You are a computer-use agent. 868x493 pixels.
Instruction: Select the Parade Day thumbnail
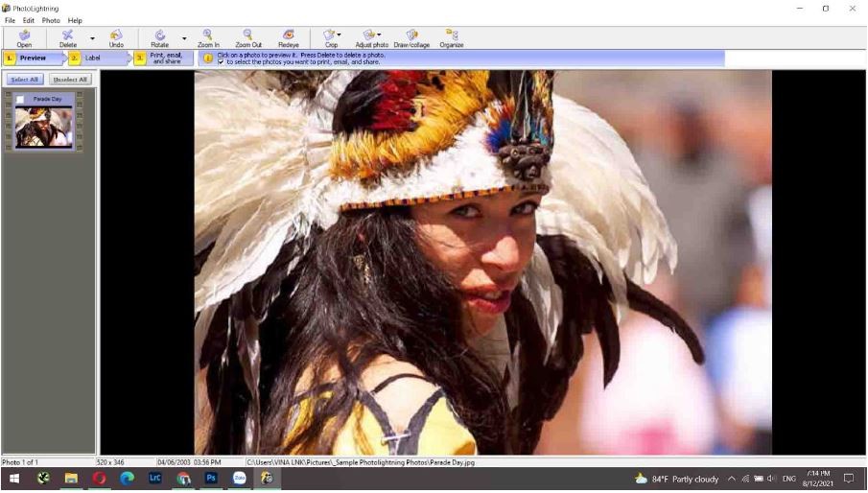pyautogui.click(x=44, y=127)
